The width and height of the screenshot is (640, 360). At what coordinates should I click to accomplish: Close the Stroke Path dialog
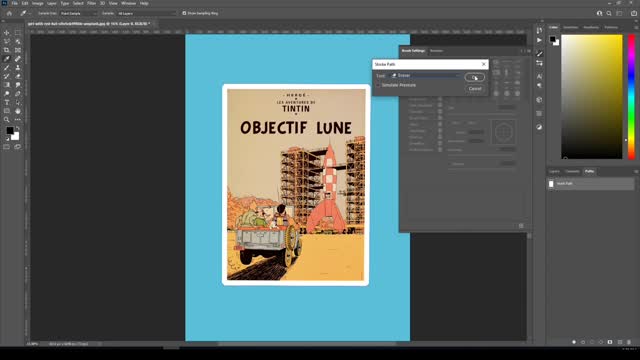[484, 64]
